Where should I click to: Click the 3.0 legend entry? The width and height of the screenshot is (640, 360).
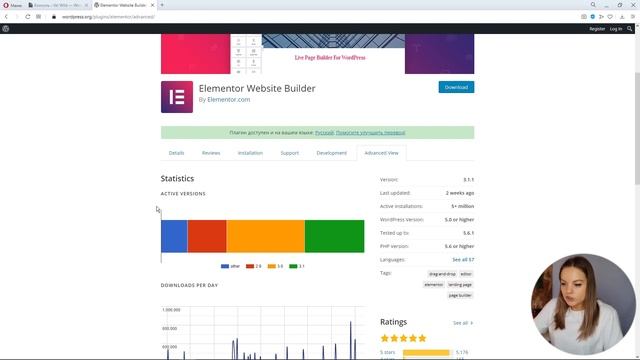tap(275, 266)
